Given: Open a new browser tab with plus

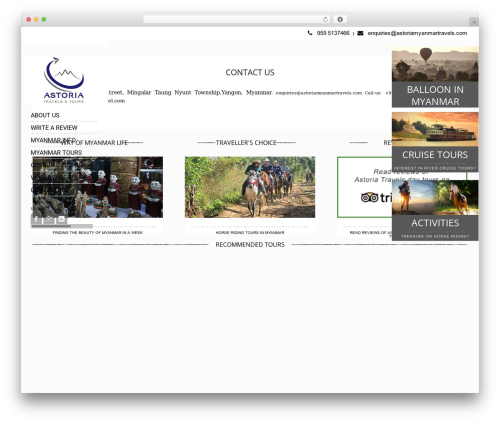Looking at the screenshot, I should (x=474, y=22).
